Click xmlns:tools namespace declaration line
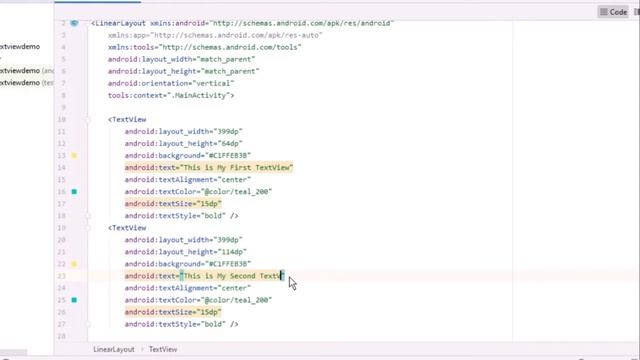The height and width of the screenshot is (360, 640). click(204, 47)
